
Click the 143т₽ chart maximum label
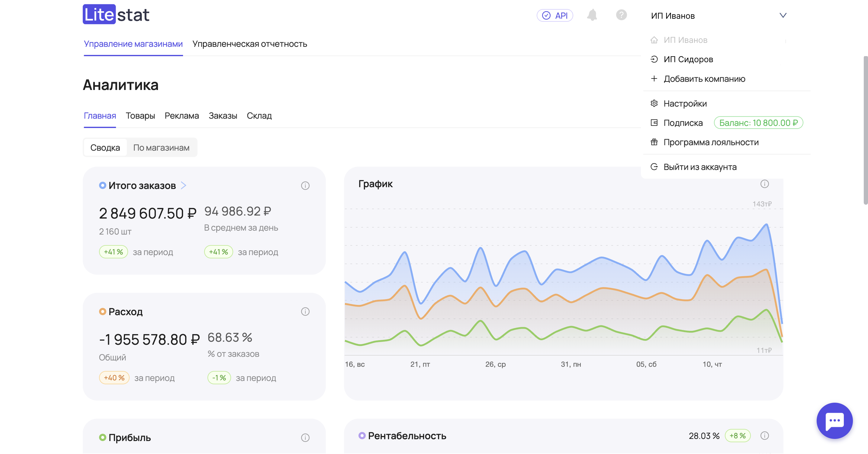coord(762,204)
